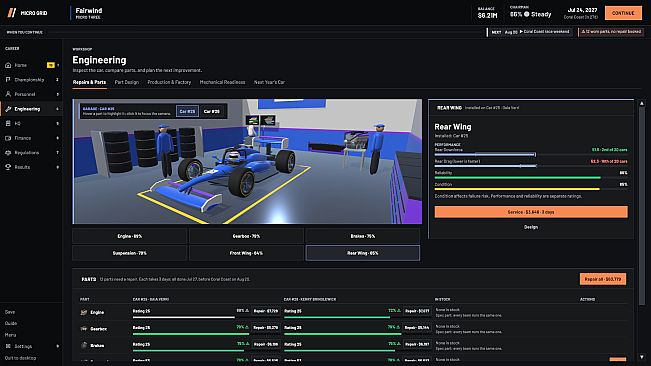
Task: Click the chairman confidence status dot
Action: (526, 14)
